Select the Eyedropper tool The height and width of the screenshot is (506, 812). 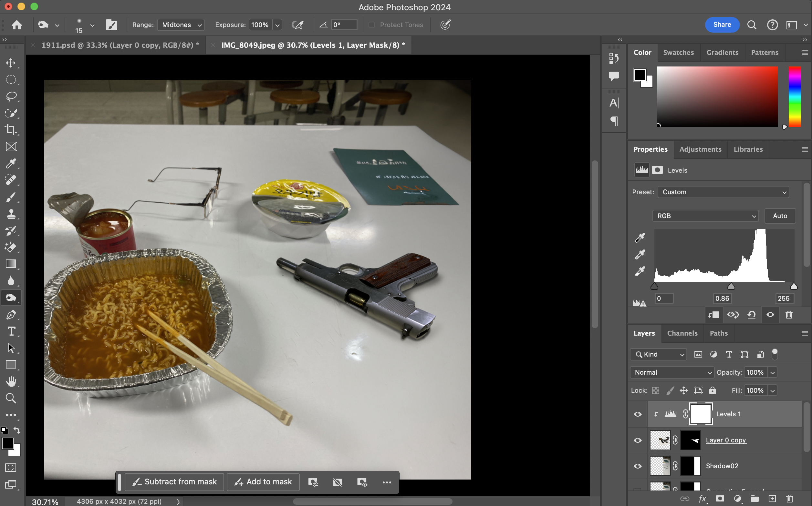coord(11,163)
